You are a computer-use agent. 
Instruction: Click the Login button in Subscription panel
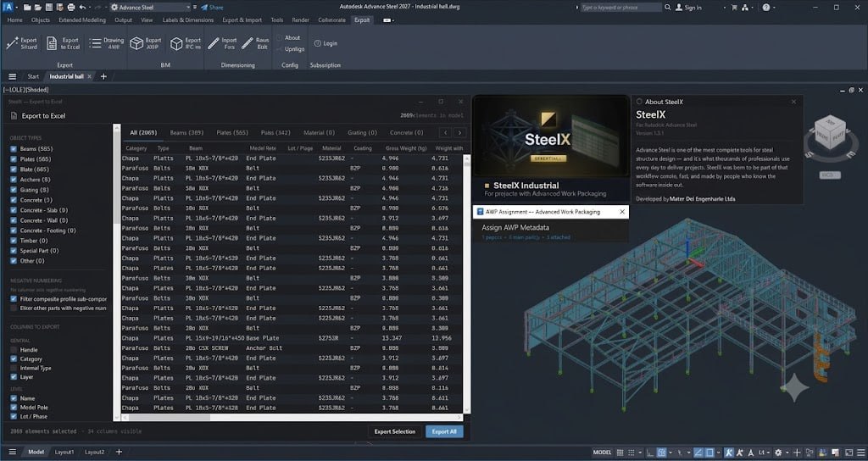tap(326, 43)
